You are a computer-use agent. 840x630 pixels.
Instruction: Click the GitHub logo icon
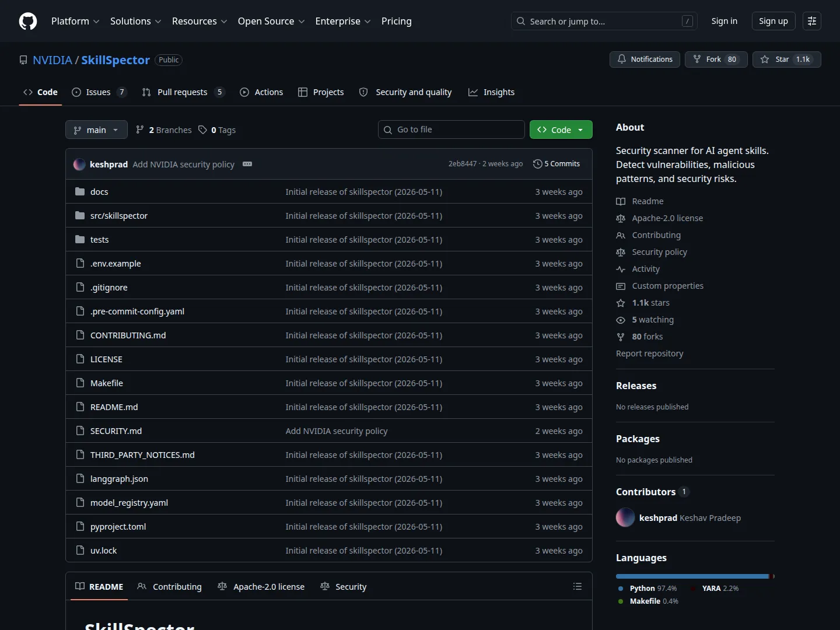point(28,21)
